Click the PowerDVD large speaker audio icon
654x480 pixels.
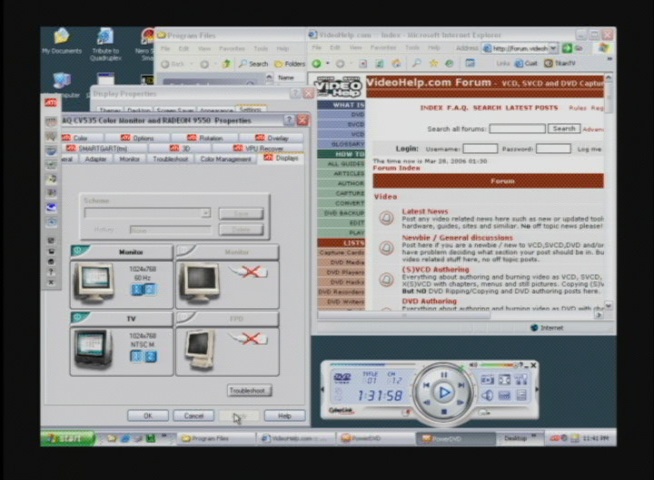pos(487,395)
